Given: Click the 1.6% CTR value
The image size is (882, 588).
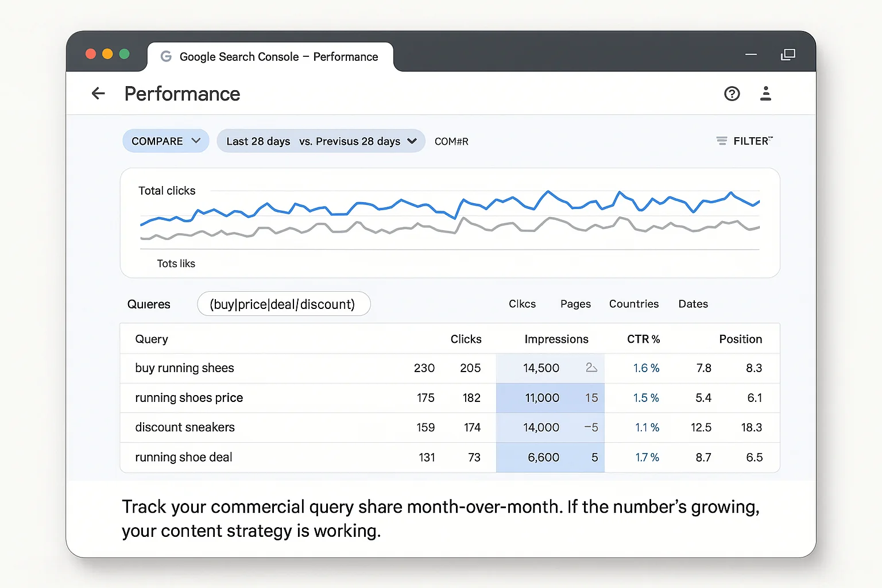Looking at the screenshot, I should [646, 368].
